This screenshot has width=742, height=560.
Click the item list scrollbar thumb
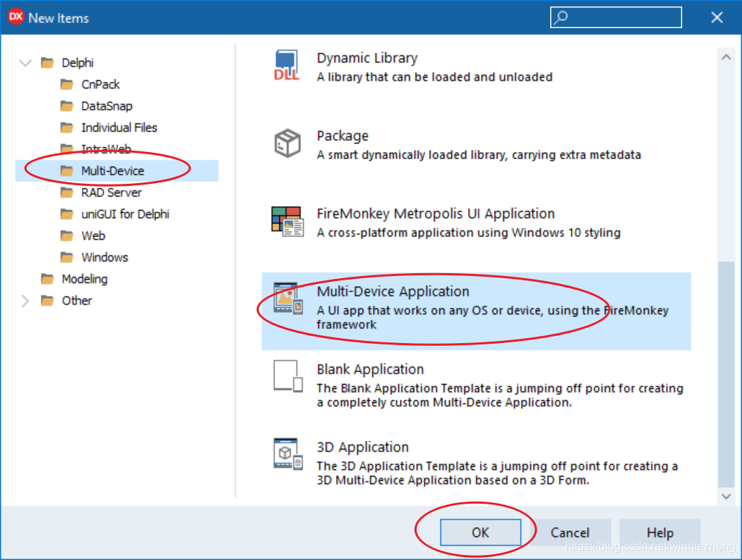pos(726,374)
